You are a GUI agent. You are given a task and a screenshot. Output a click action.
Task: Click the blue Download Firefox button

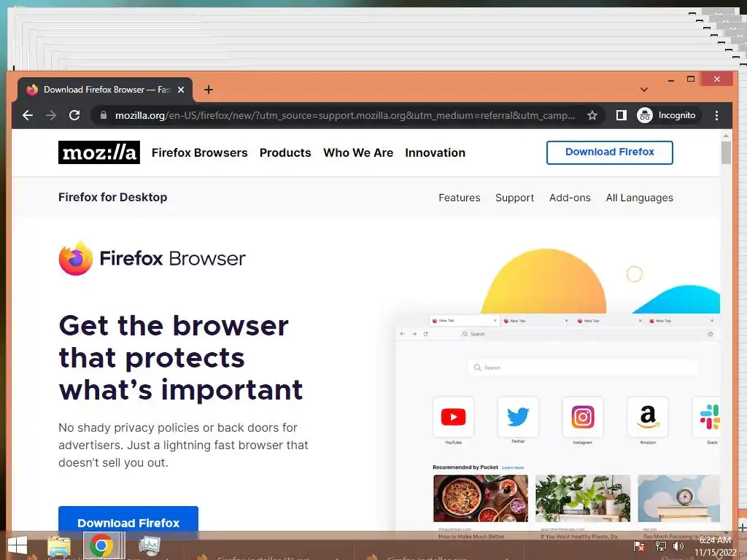click(x=128, y=521)
